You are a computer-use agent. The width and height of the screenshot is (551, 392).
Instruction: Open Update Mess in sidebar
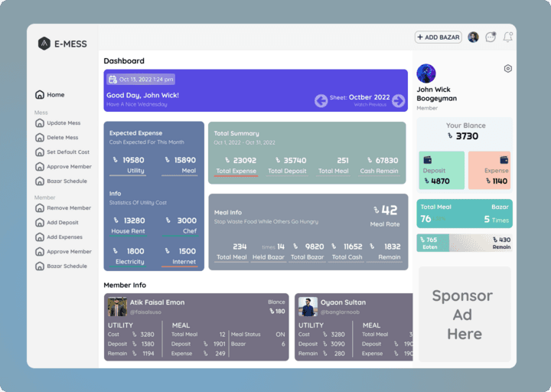63,123
